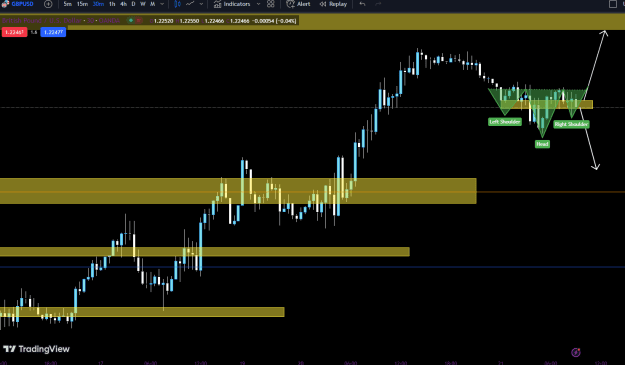Expand the Indicators favorites dropdown arrow
The width and height of the screenshot is (625, 365).
point(258,4)
